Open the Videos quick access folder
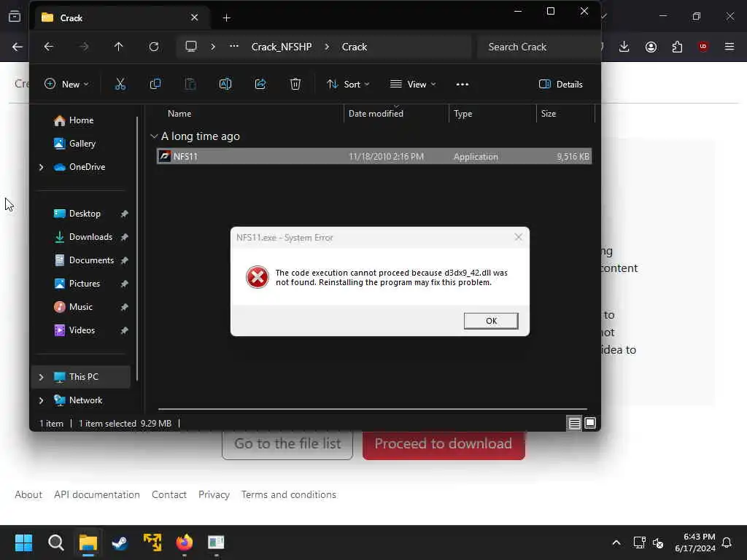This screenshot has height=560, width=747. click(x=82, y=330)
